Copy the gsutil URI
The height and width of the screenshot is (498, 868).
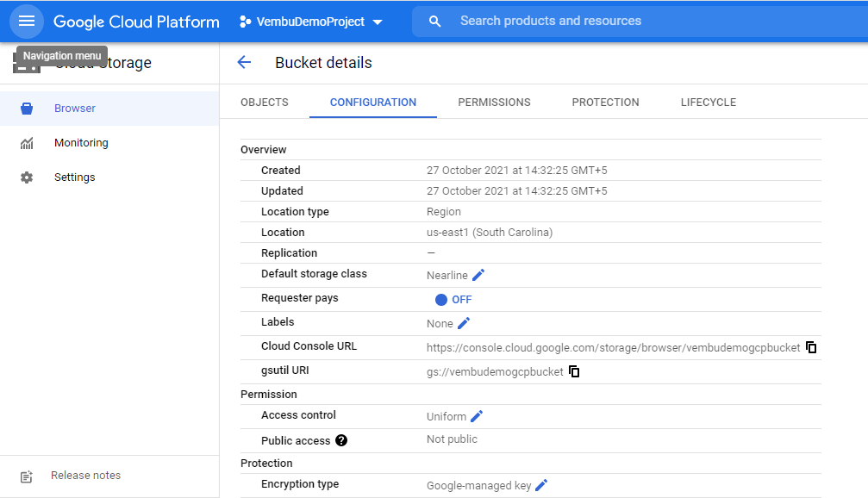pyautogui.click(x=574, y=371)
